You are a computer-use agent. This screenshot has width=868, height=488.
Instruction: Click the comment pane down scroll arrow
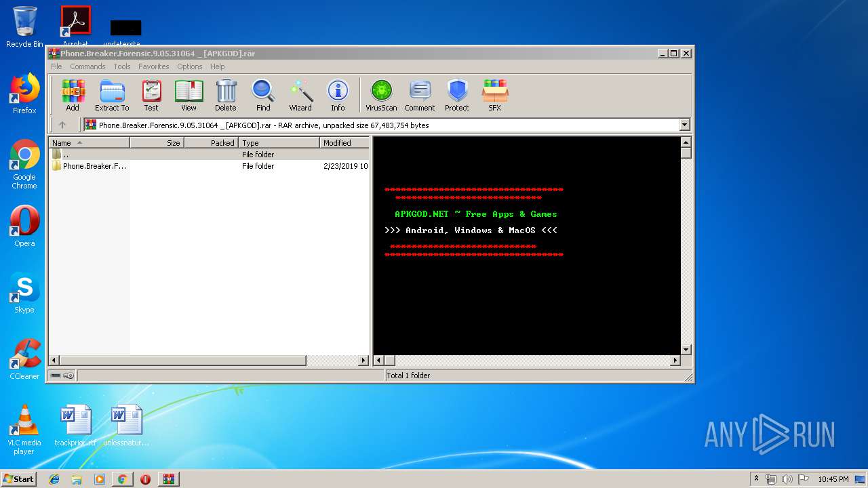click(x=686, y=350)
